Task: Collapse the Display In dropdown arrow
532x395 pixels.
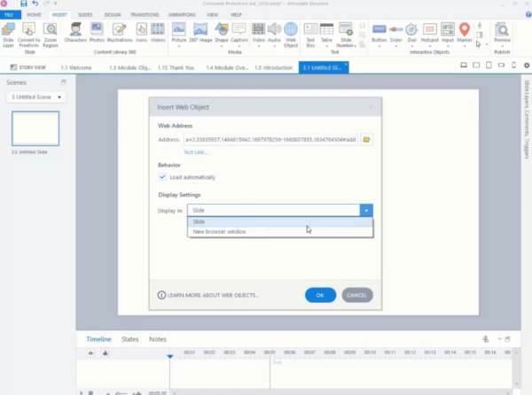Action: point(366,211)
